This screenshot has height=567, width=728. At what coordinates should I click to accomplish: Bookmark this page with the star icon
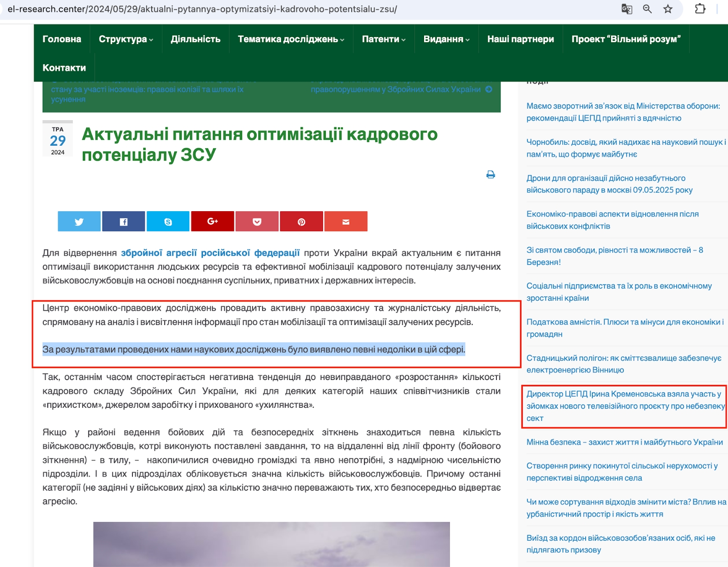point(667,9)
